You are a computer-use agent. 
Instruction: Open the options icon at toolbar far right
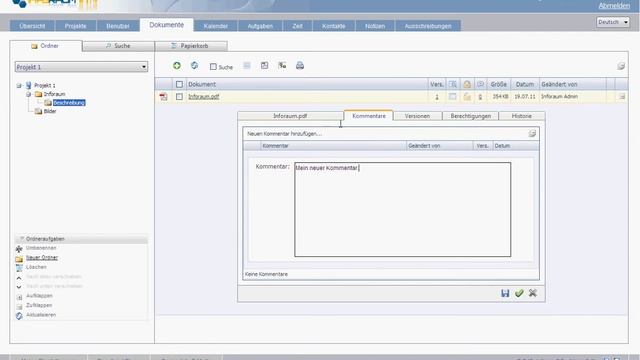(x=621, y=66)
